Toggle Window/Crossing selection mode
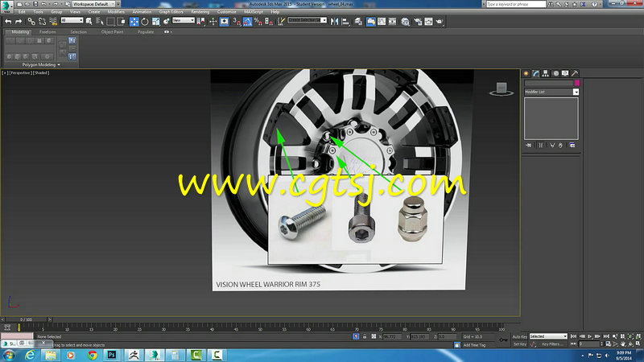Viewport: 644px width, 362px height. coord(122,22)
